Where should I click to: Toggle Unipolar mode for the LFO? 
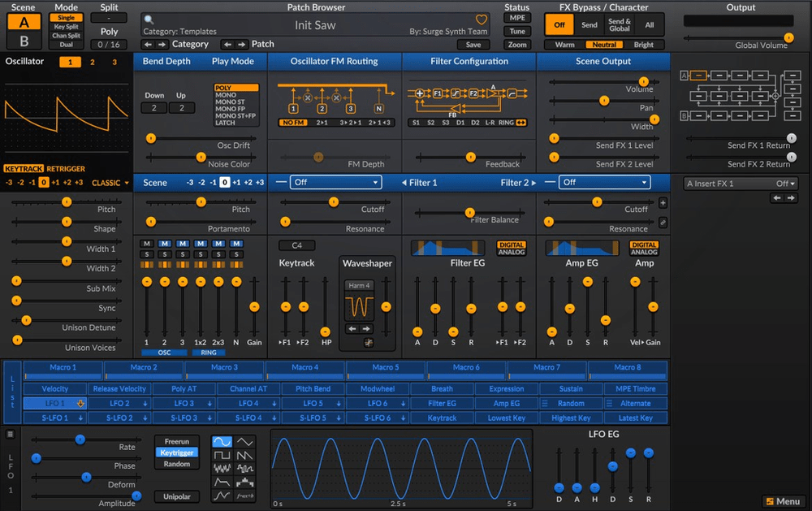coord(176,496)
